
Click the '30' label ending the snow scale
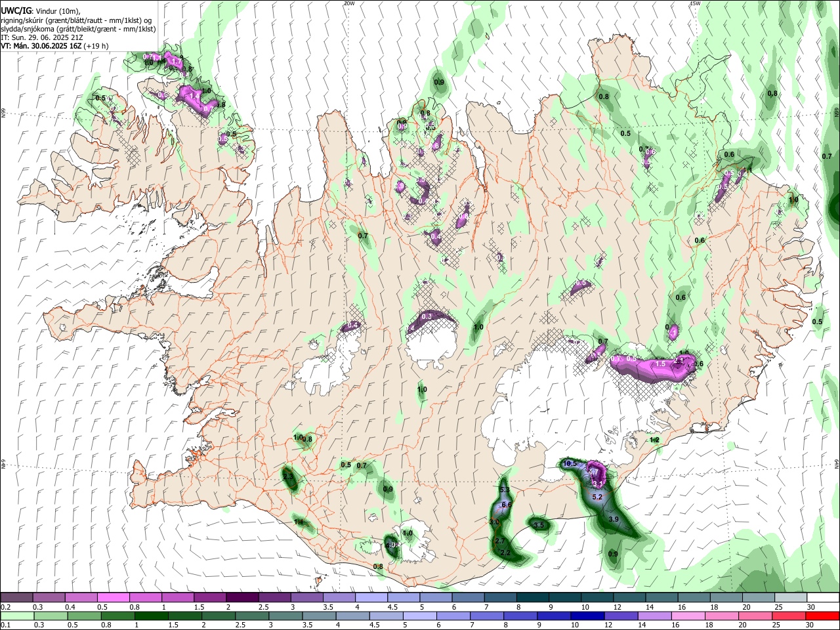811,606
